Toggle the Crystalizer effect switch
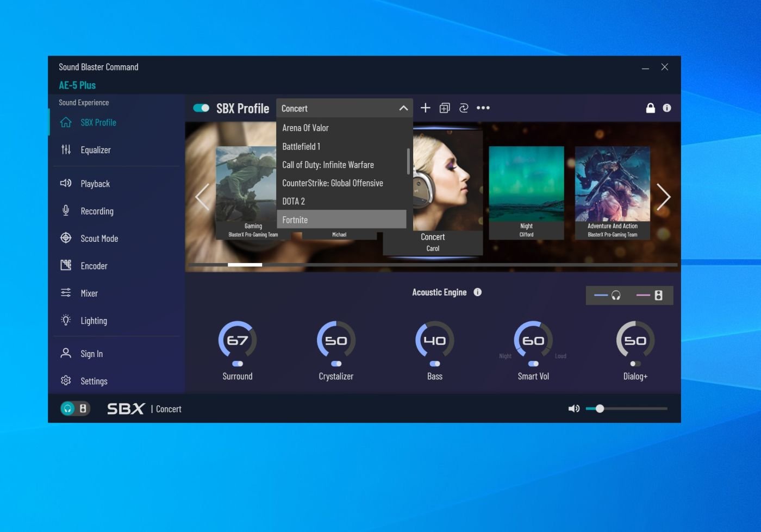 tap(336, 364)
